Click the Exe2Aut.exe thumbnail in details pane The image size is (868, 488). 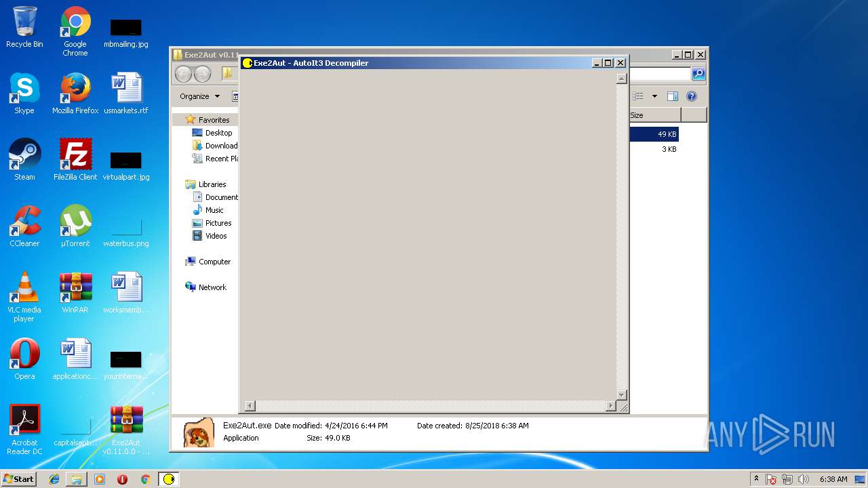(199, 432)
